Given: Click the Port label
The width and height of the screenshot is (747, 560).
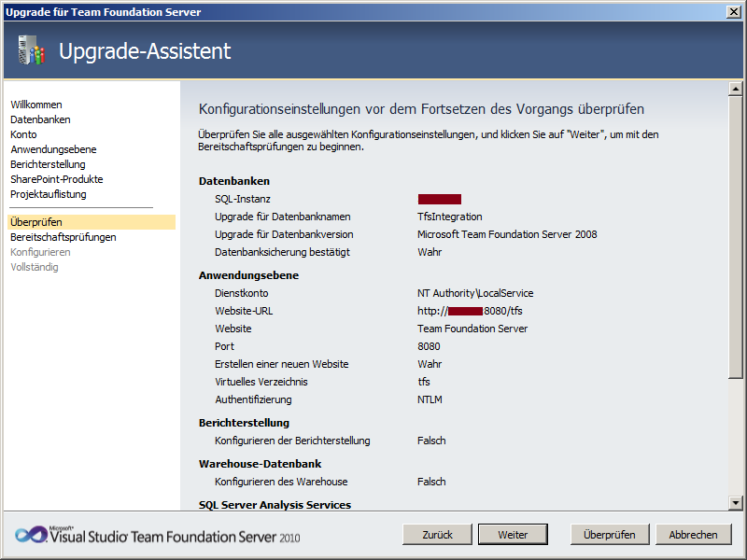Looking at the screenshot, I should pos(224,346).
